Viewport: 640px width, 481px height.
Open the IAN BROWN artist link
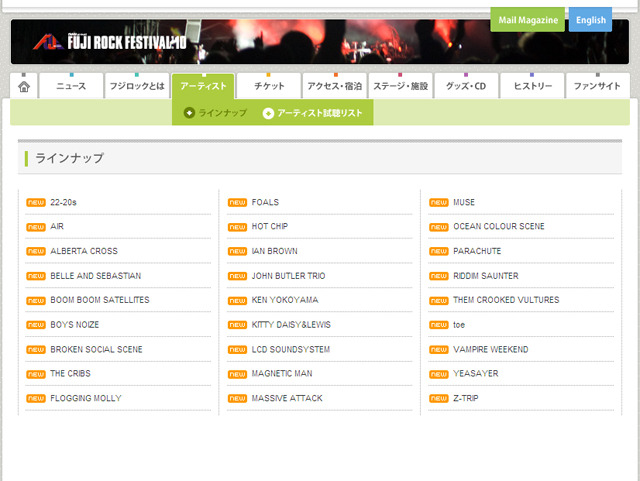275,251
